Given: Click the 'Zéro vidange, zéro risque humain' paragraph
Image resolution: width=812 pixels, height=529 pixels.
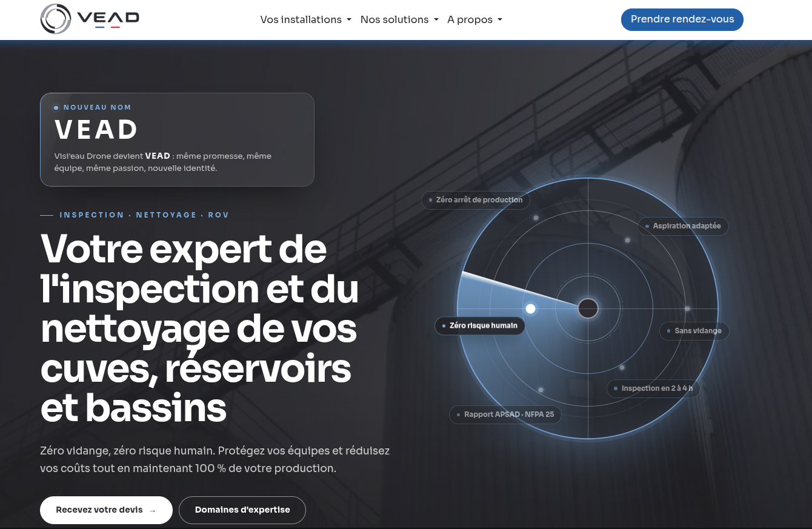Looking at the screenshot, I should click(x=215, y=459).
